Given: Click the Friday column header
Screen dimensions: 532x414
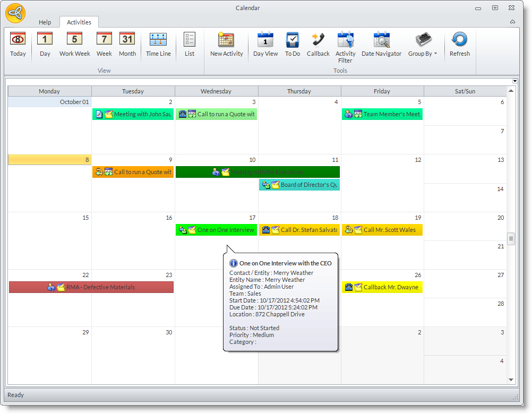Looking at the screenshot, I should [x=382, y=91].
